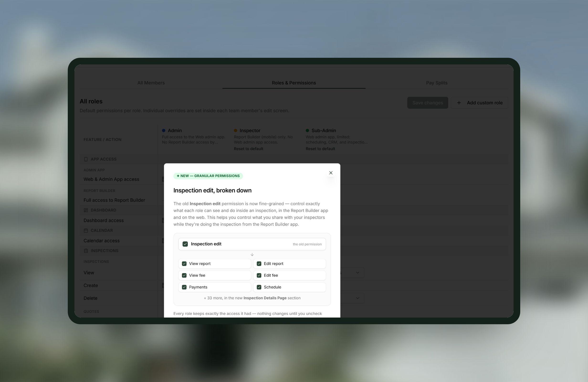Open the dropdown chevron in the Delete row
The height and width of the screenshot is (382, 588).
(x=357, y=298)
